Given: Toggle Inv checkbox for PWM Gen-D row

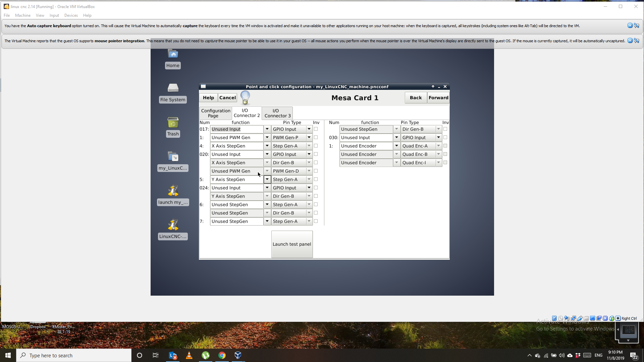Looking at the screenshot, I should tap(316, 171).
